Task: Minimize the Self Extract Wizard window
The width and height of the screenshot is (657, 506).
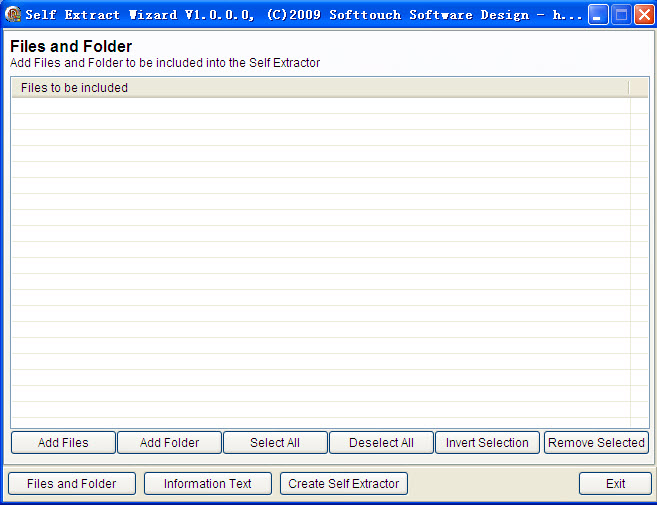Action: pyautogui.click(x=597, y=15)
